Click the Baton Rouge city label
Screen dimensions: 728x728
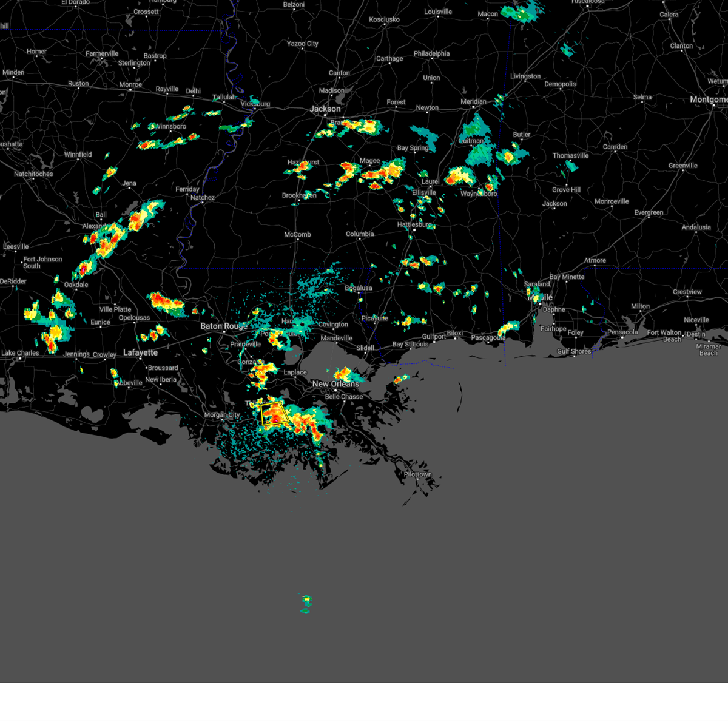(x=224, y=326)
